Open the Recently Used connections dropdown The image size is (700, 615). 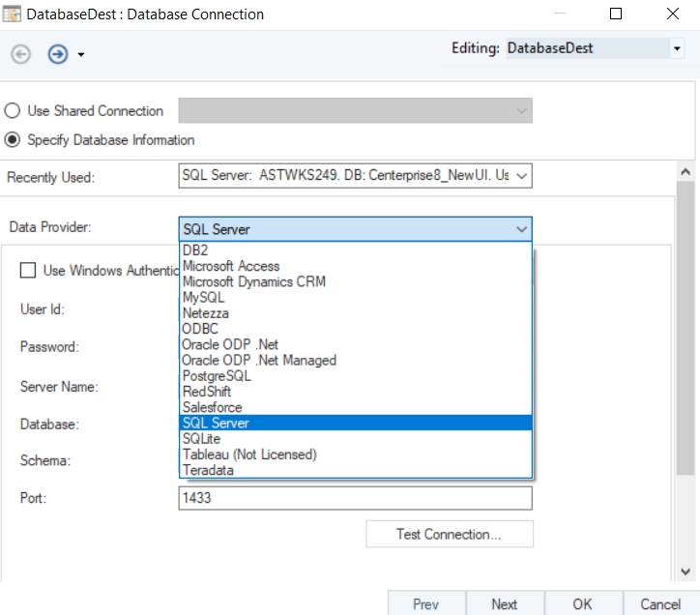(x=521, y=176)
